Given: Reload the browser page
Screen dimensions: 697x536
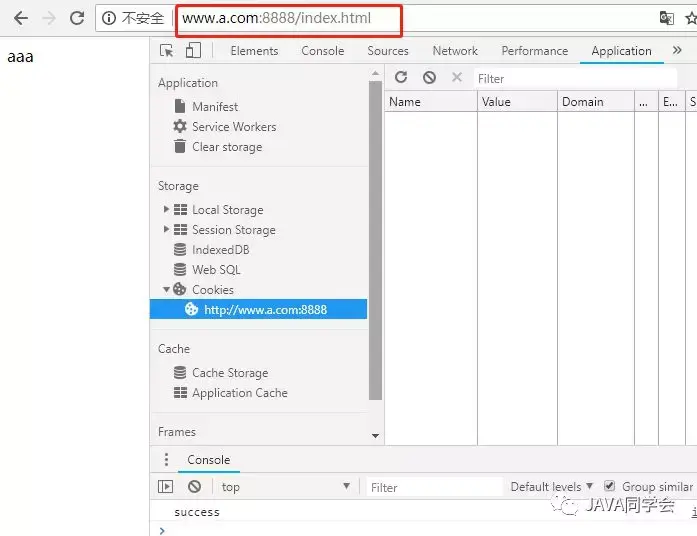Looking at the screenshot, I should pos(77,18).
